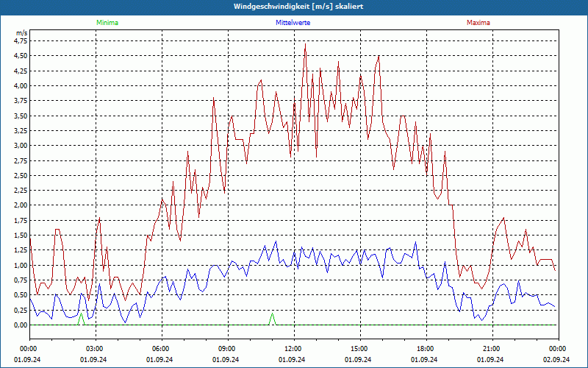The height and width of the screenshot is (368, 588).
Task: Click the 1,25 y-axis value
Action: coord(21,250)
